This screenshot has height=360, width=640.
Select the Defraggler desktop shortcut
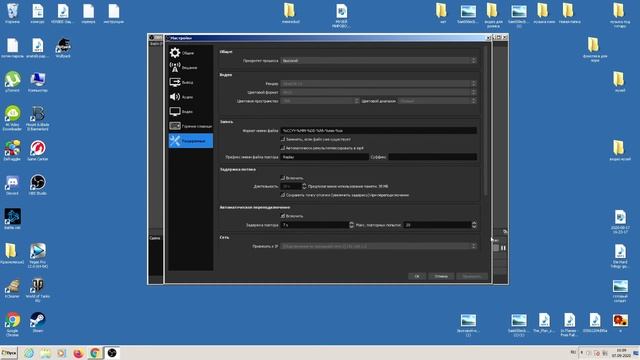coord(12,151)
